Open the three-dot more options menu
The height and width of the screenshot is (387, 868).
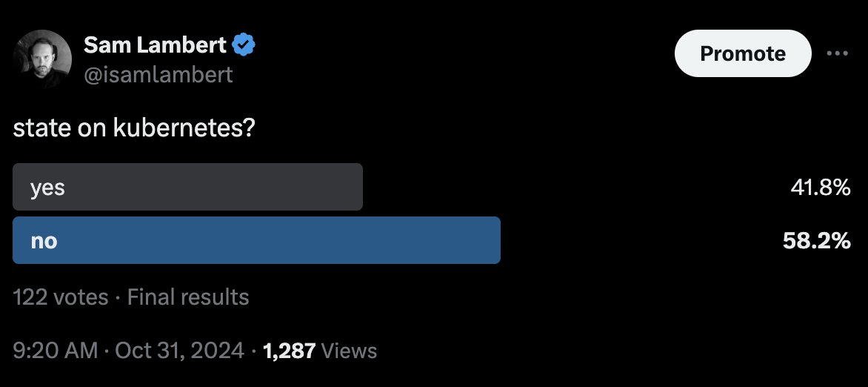click(837, 53)
